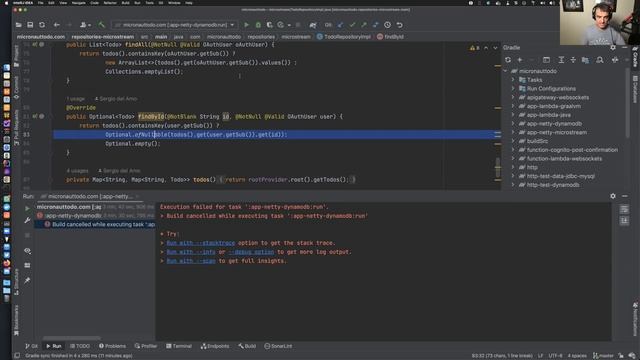This screenshot has width=640, height=360.
Task: Open the user profile dropdown in toolbar
Action: point(84,25)
